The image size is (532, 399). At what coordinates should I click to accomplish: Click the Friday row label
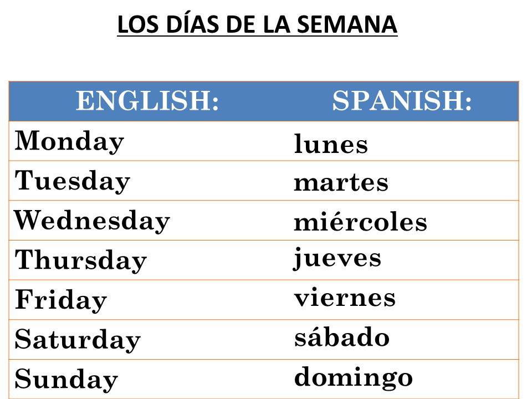click(x=61, y=300)
